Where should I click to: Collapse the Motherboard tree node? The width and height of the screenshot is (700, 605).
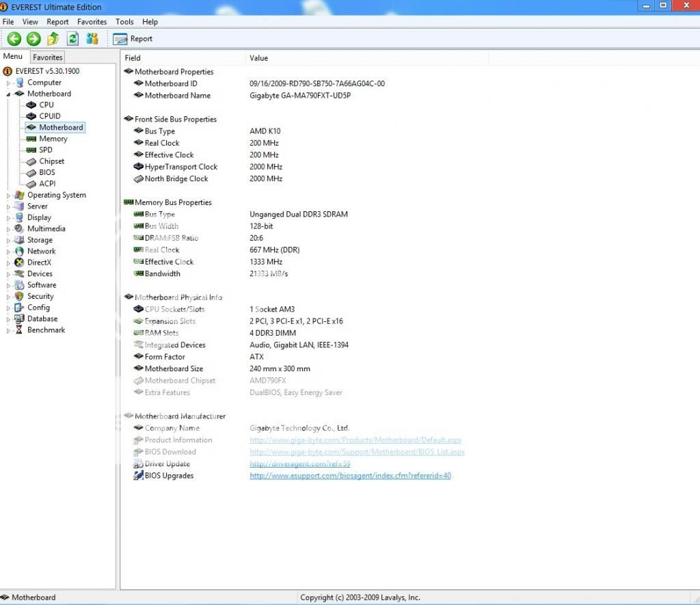(x=8, y=94)
